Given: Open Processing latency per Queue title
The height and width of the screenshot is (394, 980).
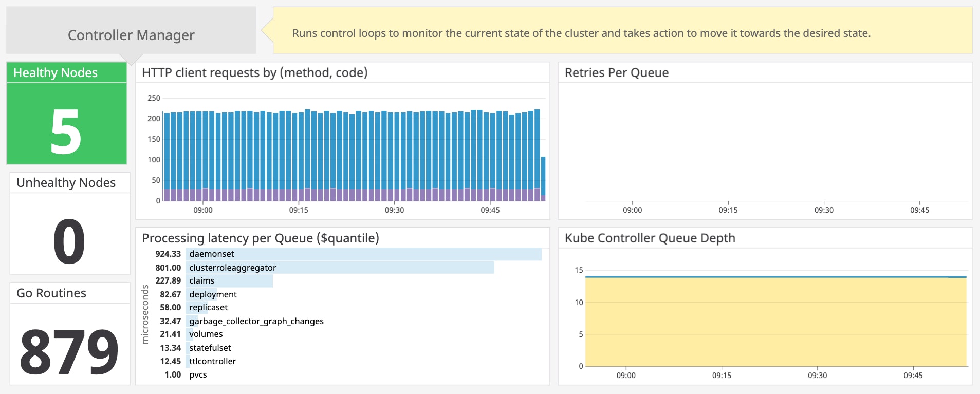Looking at the screenshot, I should point(260,238).
